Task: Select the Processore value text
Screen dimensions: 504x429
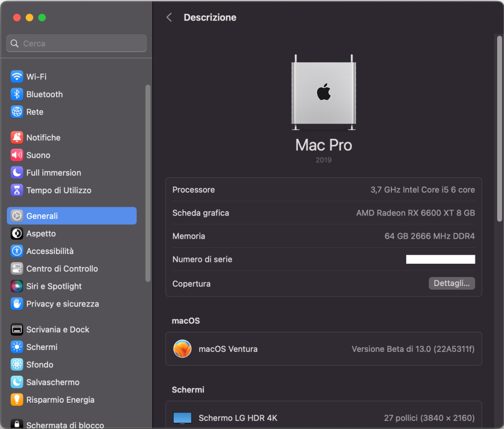Action: click(423, 190)
